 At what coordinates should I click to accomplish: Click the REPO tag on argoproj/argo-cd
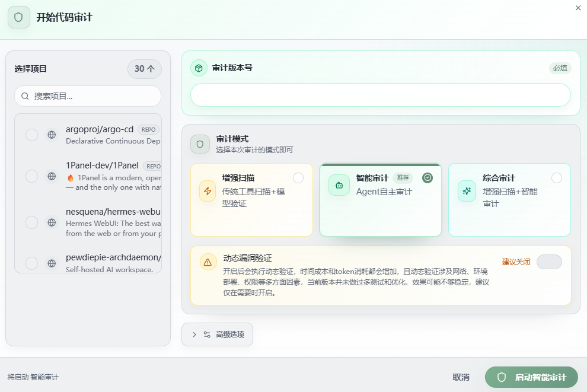tap(149, 129)
